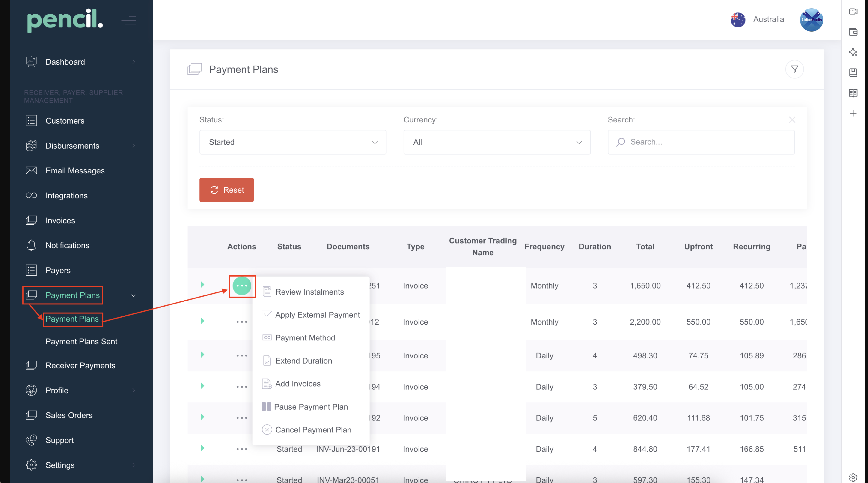The height and width of the screenshot is (483, 868).
Task: Click the plus icon in browser sidebar
Action: click(853, 113)
